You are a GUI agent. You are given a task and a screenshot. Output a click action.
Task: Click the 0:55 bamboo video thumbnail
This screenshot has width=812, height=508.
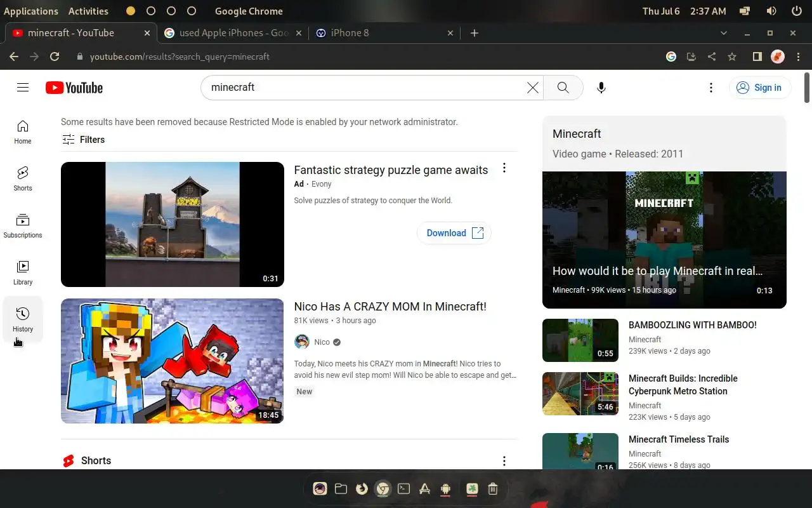click(580, 340)
